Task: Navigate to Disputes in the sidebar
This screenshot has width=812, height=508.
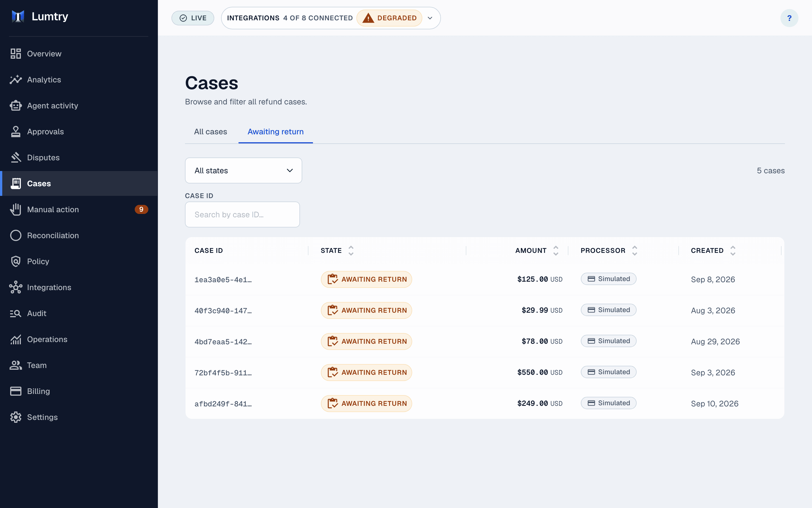Action: click(x=79, y=157)
